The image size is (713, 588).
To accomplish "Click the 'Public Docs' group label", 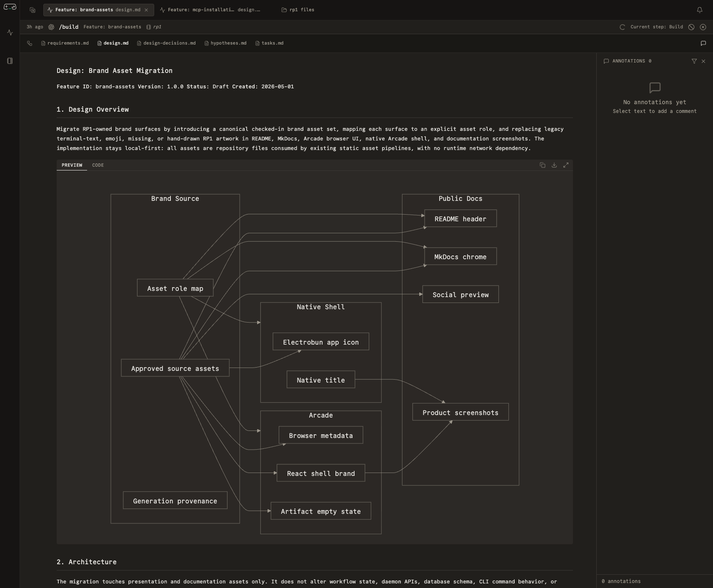I will tap(460, 199).
